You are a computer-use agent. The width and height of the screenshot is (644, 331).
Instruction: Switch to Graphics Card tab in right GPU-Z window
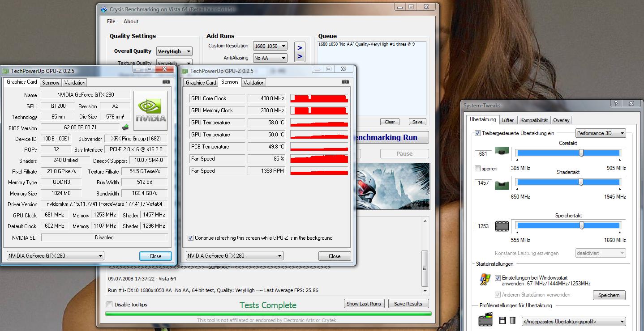[201, 82]
